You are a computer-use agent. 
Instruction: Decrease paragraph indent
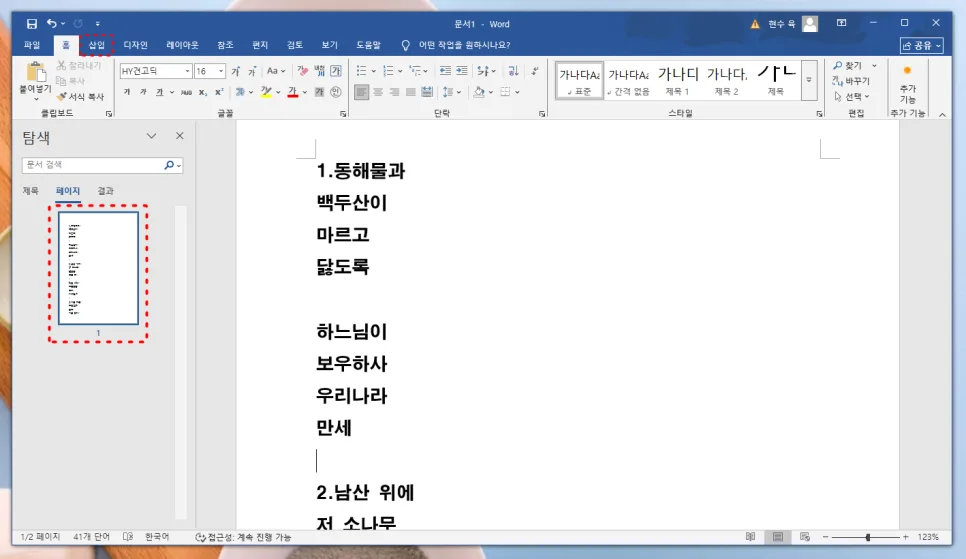tap(445, 71)
